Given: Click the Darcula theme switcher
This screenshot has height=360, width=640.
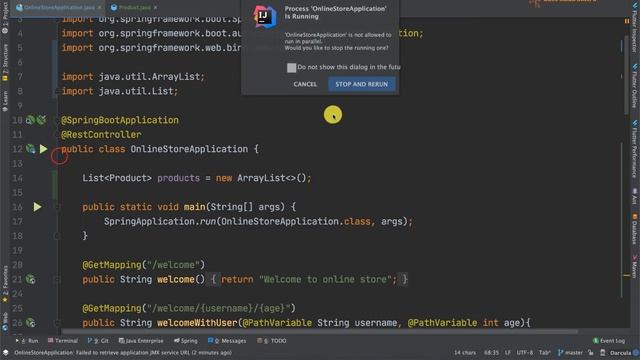Looking at the screenshot, I should click(x=620, y=353).
